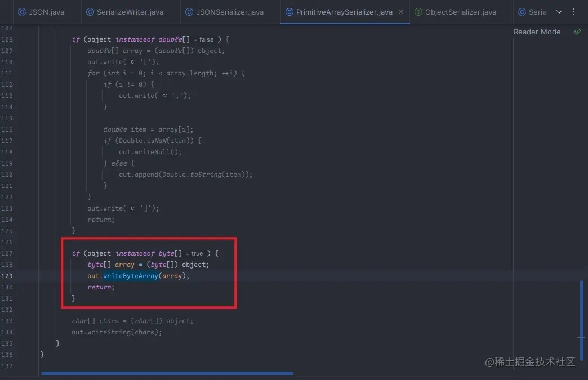Viewport: 588px width, 380px height.
Task: Click 'out.writeString(chars);' on line 134
Action: coord(117,332)
